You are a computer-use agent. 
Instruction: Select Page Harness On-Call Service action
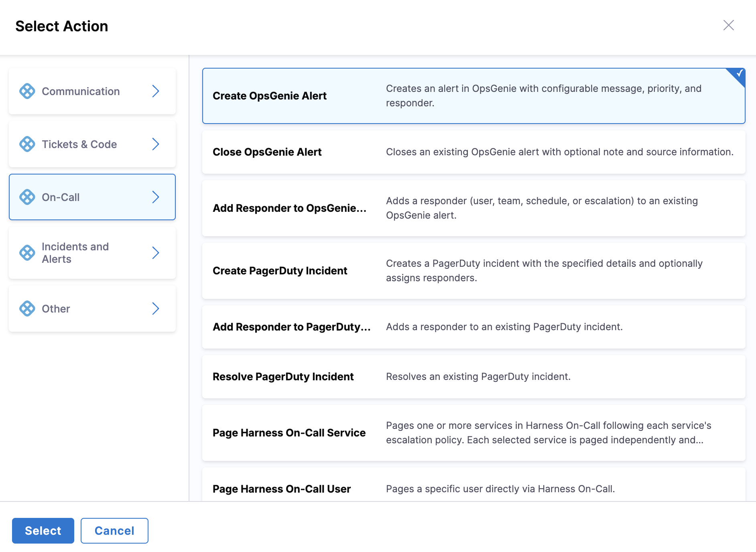pos(474,433)
